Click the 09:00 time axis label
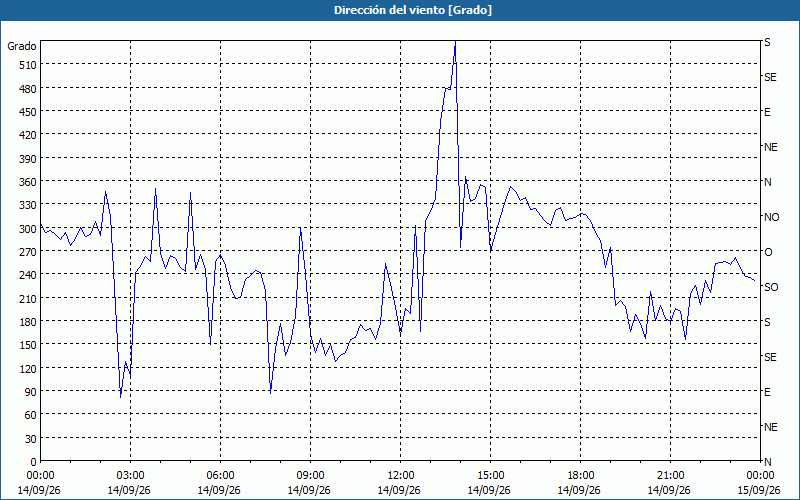 click(x=309, y=476)
